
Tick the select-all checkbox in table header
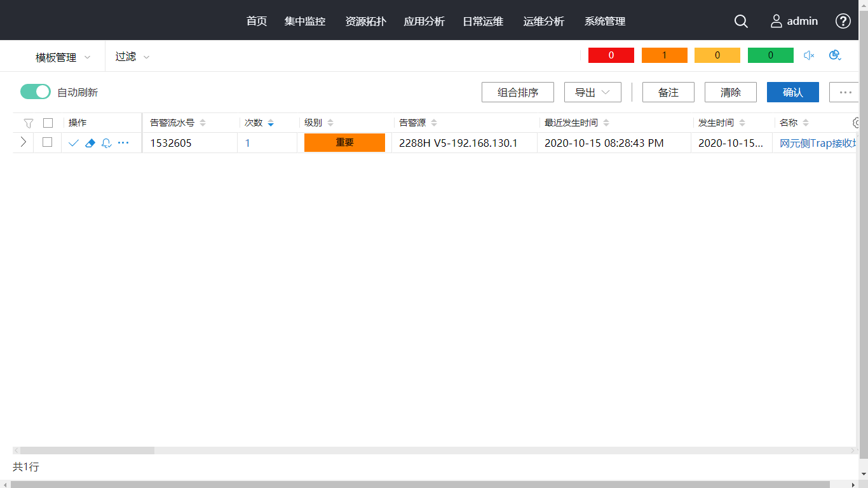[x=48, y=123]
